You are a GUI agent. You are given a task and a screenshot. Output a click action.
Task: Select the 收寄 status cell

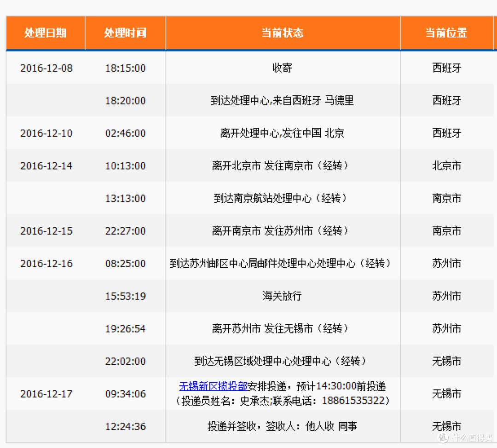click(x=282, y=68)
